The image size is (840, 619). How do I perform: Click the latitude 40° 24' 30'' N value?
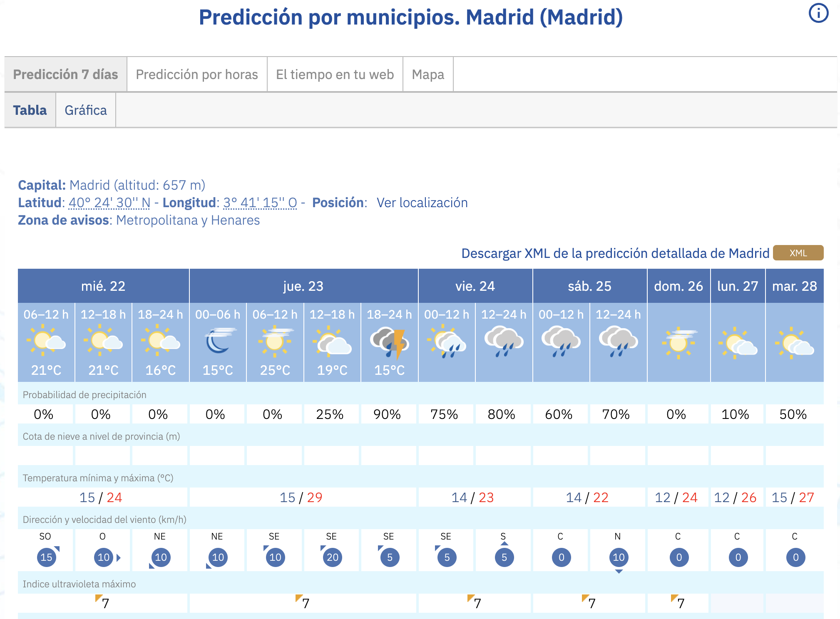pos(109,203)
